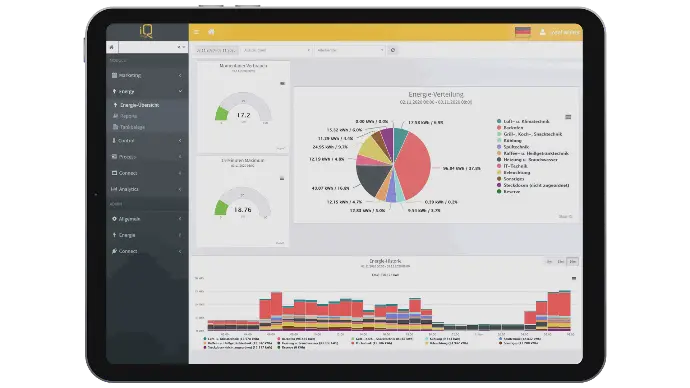The image size is (690, 388).
Task: Toggle Heizung u. Brauchwasser in pie legend
Action: coord(527,160)
